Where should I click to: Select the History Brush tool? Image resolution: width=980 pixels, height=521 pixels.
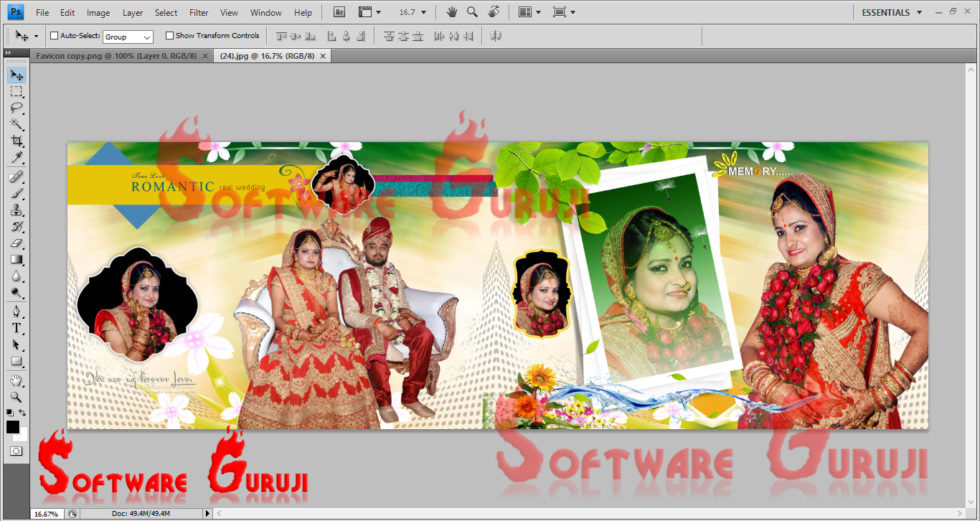click(17, 227)
